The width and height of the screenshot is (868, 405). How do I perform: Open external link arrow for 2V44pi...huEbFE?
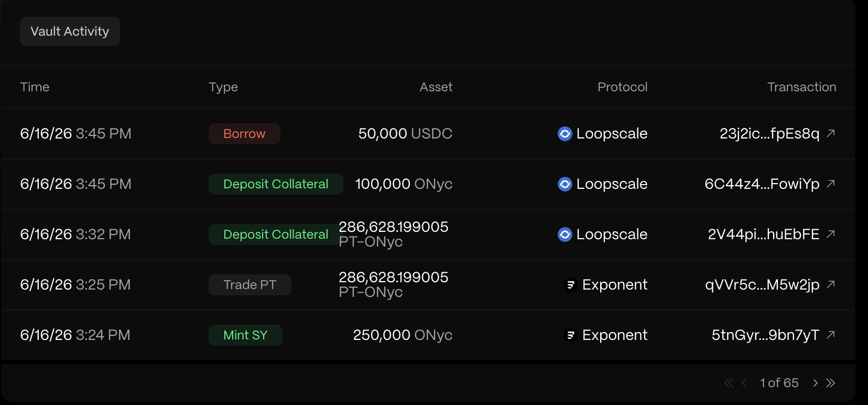831,234
